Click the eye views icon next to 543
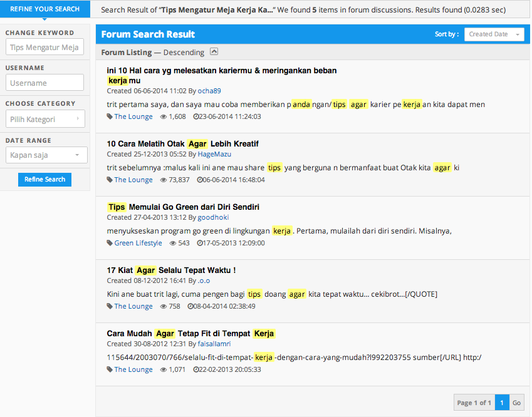 [x=173, y=243]
